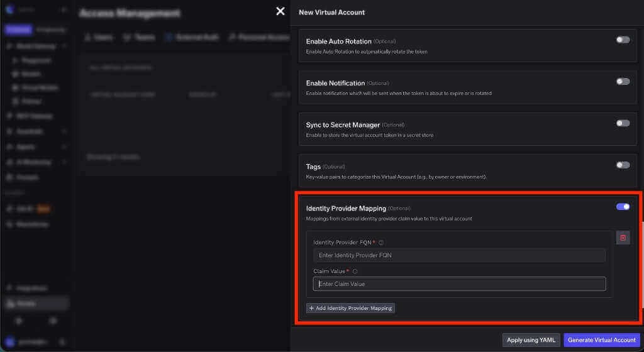Show info tooltip for Claim Value
Screen dimensions: 644x352
(x=355, y=271)
